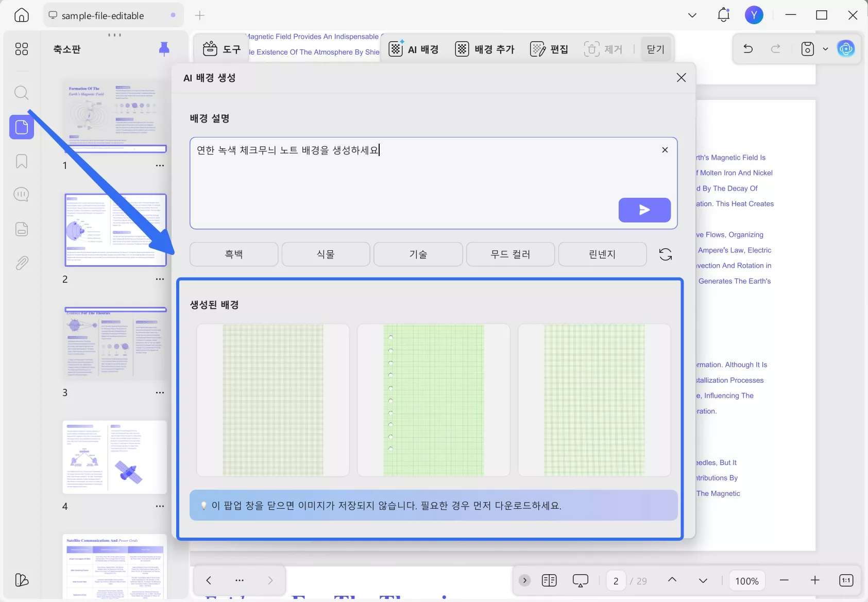Open the save options dropdown chevron
This screenshot has height=602, width=868.
click(x=826, y=49)
